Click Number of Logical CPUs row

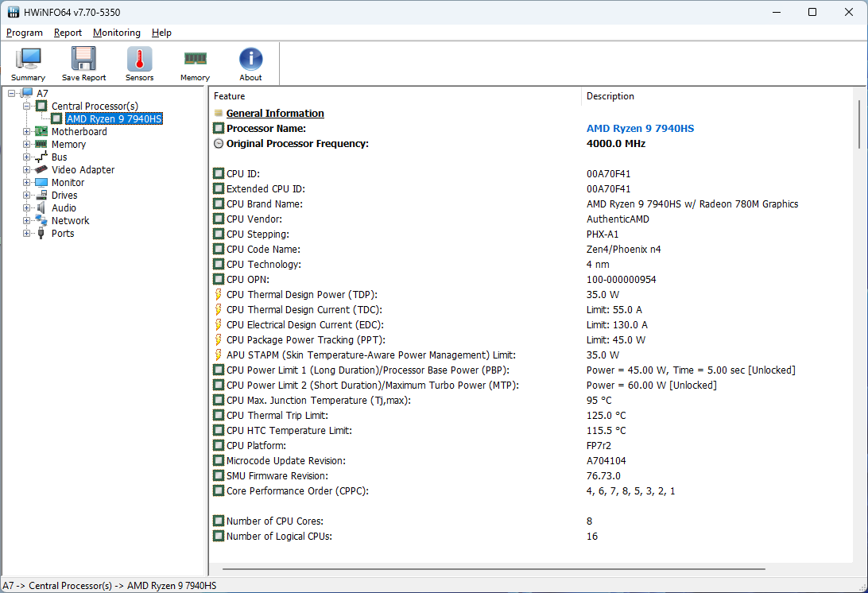coord(532,537)
